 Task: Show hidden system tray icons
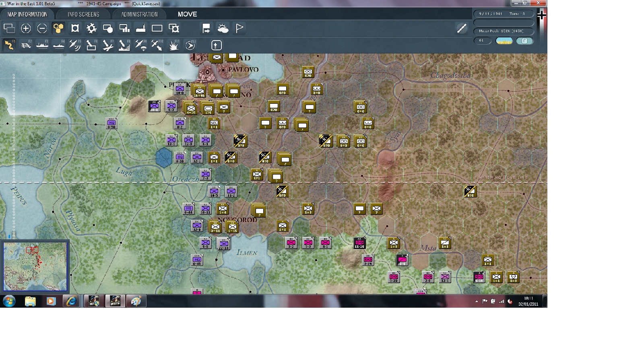(x=477, y=301)
